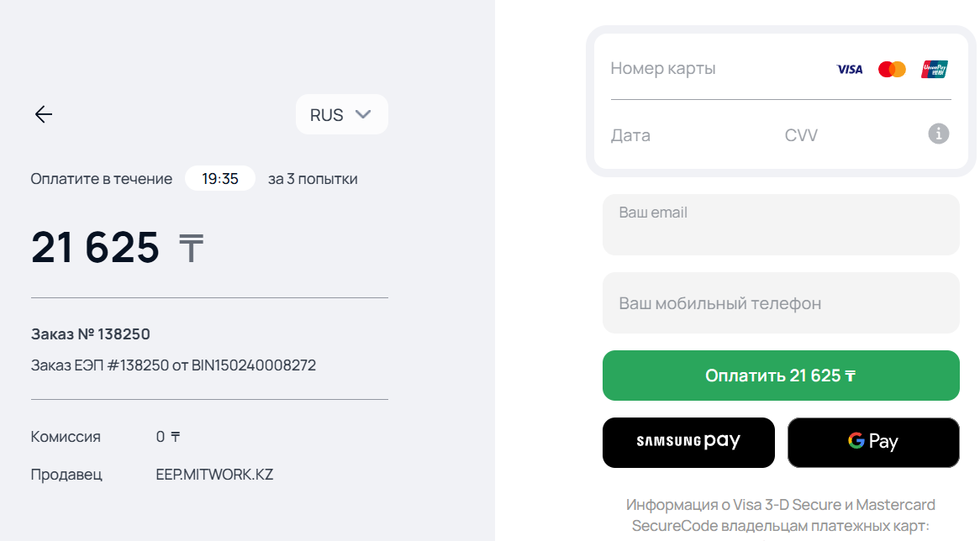Viewport: 980px width, 541px height.
Task: Click the 19:35 payment countdown timer
Action: pos(220,179)
